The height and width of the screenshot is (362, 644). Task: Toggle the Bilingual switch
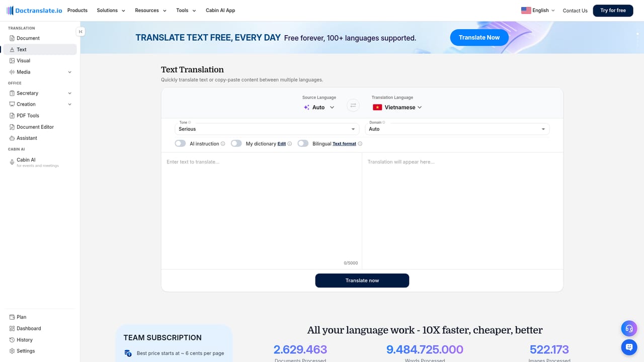303,144
